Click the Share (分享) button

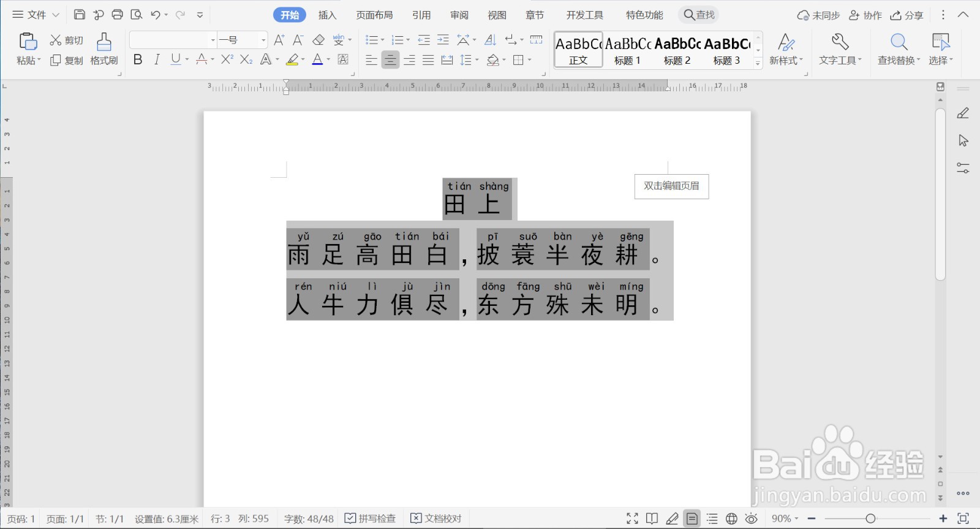click(x=907, y=15)
